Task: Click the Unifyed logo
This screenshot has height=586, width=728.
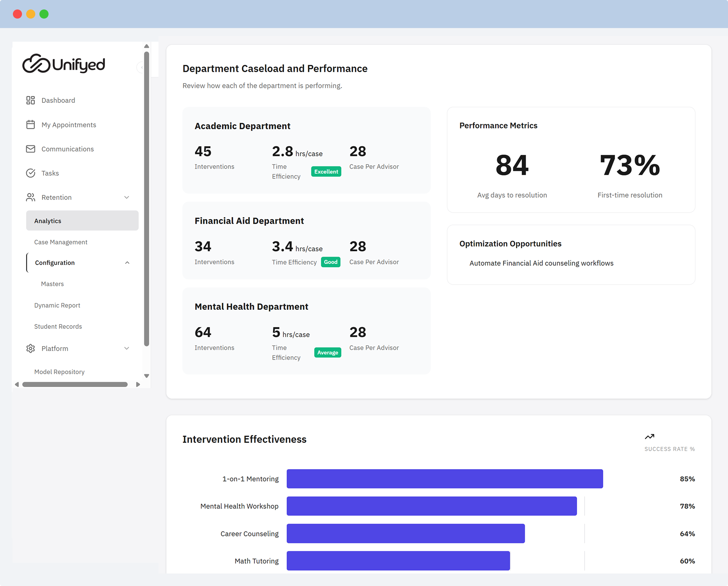Action: [x=64, y=64]
